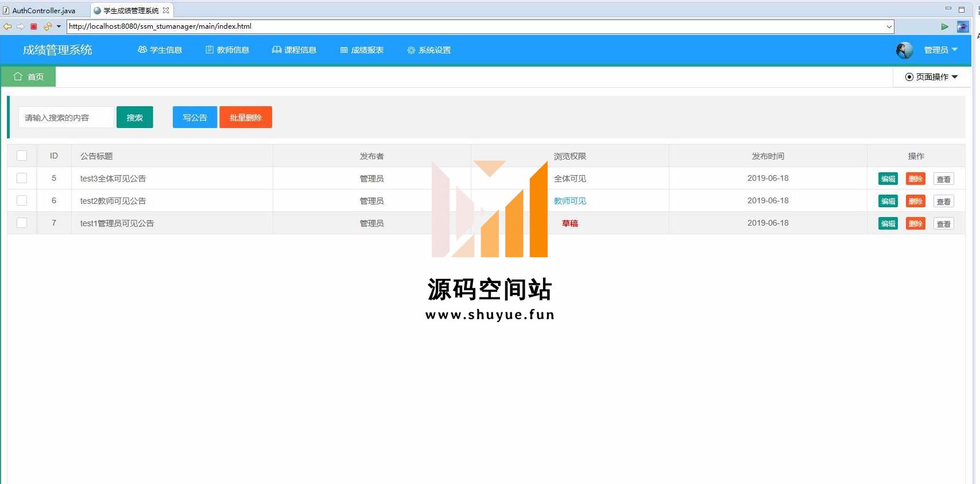Click 删除 for test3全体可见公告
This screenshot has width=980, height=484.
[916, 179]
